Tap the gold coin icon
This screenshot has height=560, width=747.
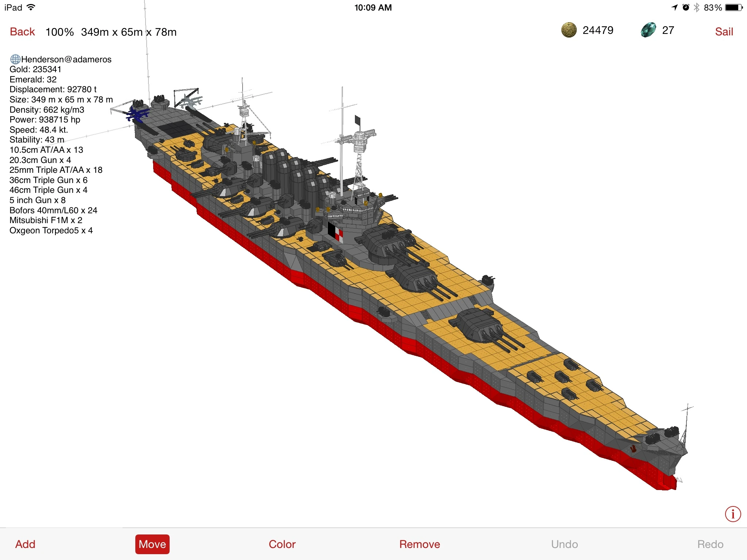pos(569,30)
